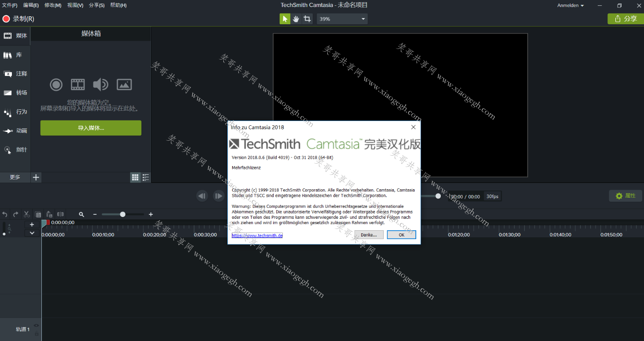This screenshot has height=341, width=644.
Task: Click the Copy icon in timeline toolbar
Action: [x=38, y=214]
